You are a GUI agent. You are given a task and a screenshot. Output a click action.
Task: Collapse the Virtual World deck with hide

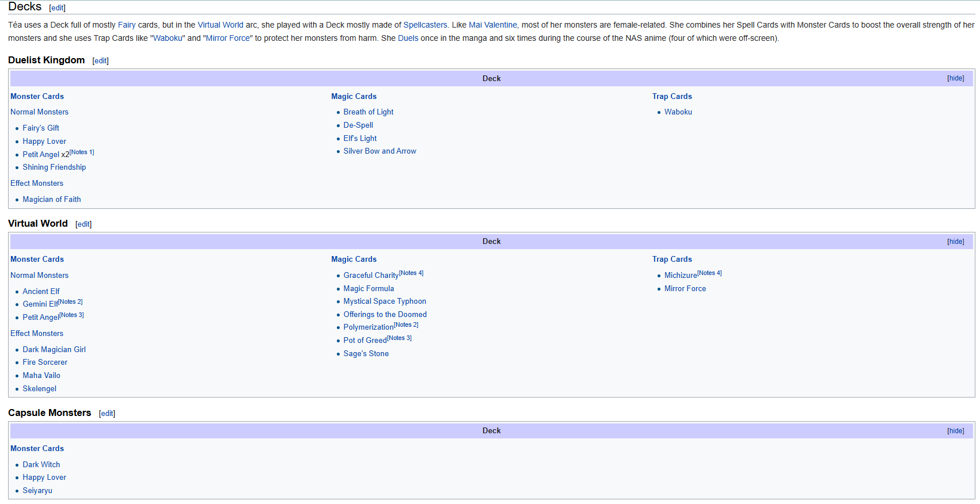pyautogui.click(x=955, y=242)
